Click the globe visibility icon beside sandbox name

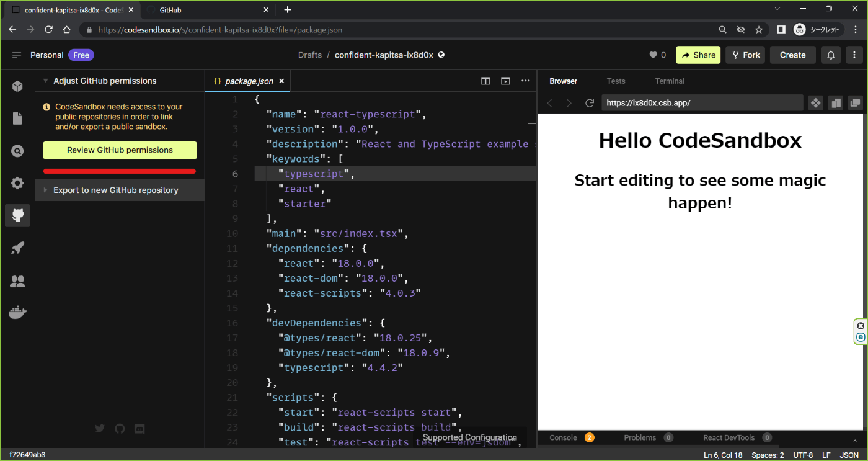click(441, 55)
